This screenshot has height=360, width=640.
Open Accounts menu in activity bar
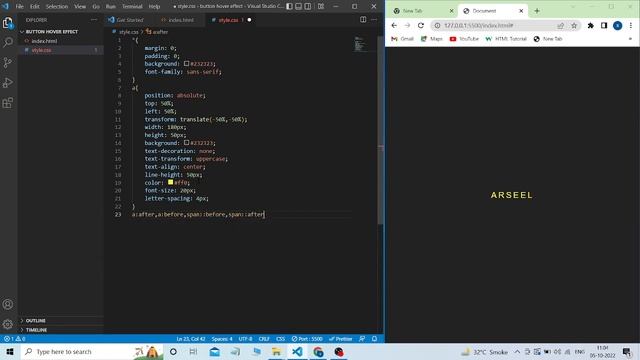[8, 304]
